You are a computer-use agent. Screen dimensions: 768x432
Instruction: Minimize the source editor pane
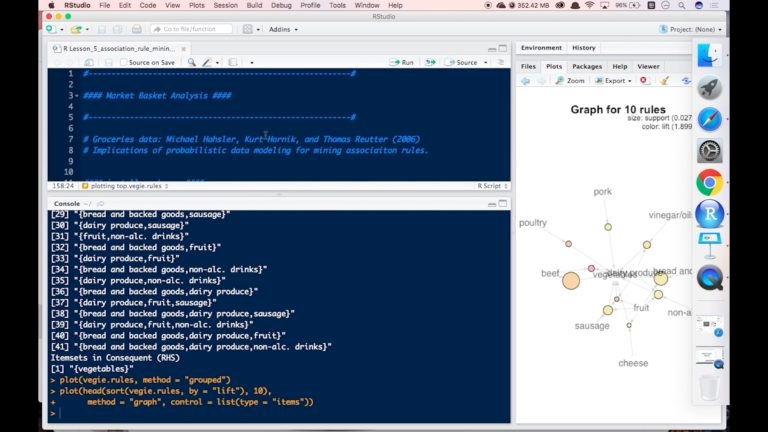[492, 48]
